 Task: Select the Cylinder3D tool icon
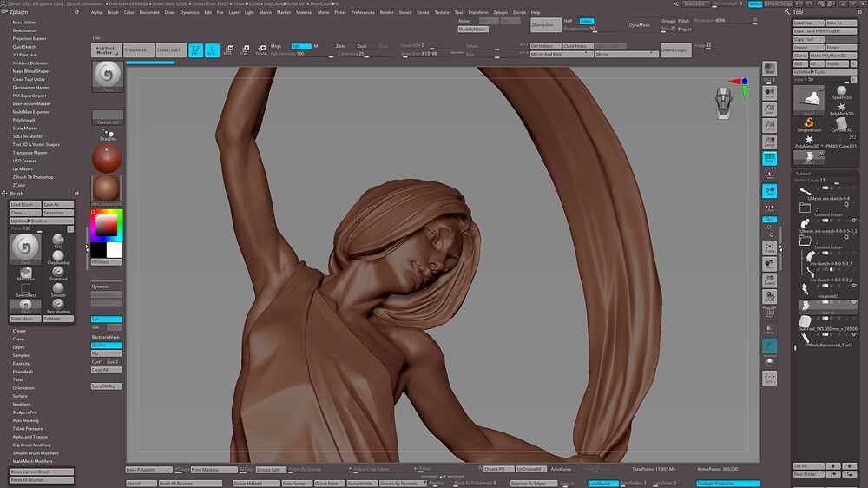point(841,125)
